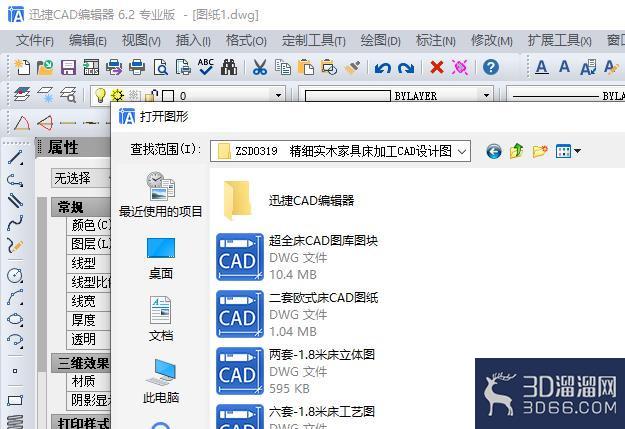625x429 pixels.
Task: Collapse the 三维效果 properties group
Action: [81, 363]
